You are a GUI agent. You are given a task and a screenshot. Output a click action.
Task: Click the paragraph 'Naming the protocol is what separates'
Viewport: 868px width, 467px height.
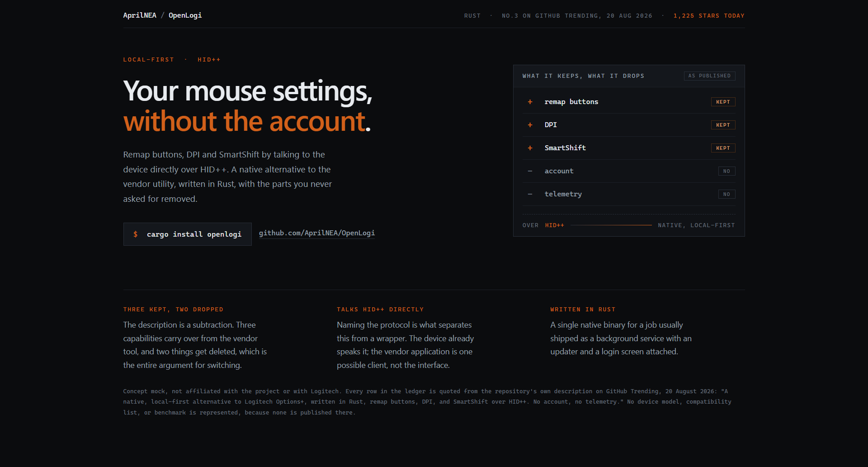point(406,345)
